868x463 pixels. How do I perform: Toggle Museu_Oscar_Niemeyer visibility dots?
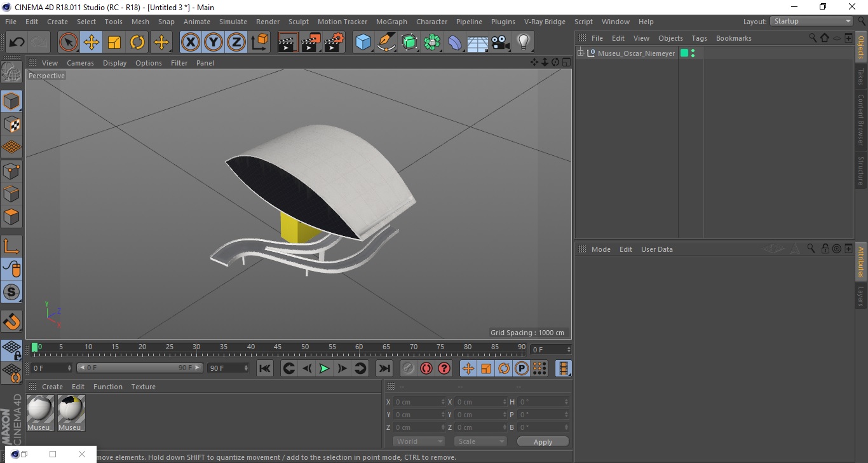(693, 53)
